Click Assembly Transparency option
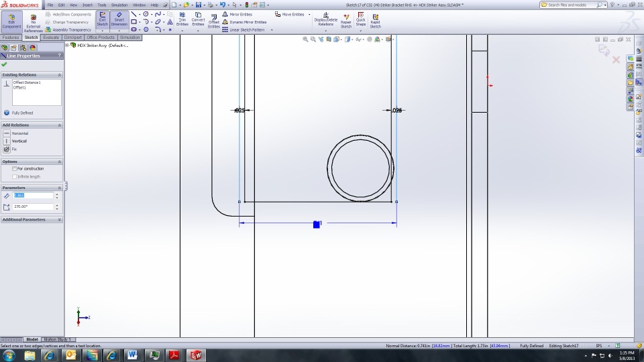This screenshot has width=644, height=362. (x=68, y=30)
